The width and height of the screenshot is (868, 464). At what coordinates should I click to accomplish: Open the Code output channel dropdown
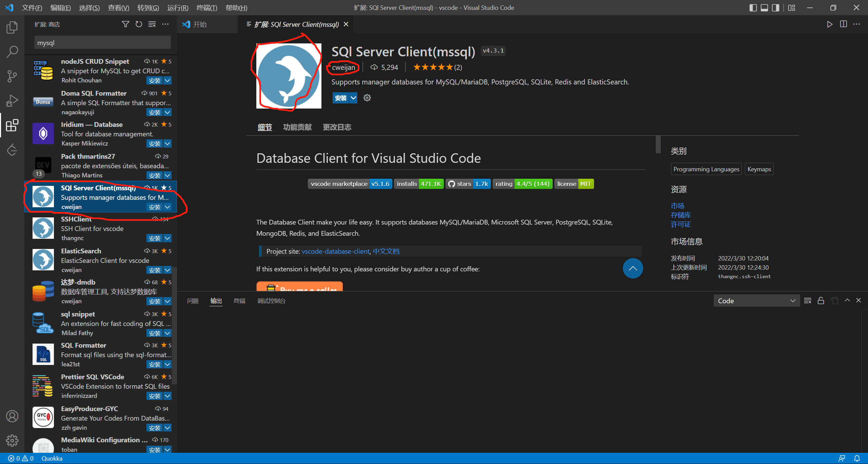(756, 301)
